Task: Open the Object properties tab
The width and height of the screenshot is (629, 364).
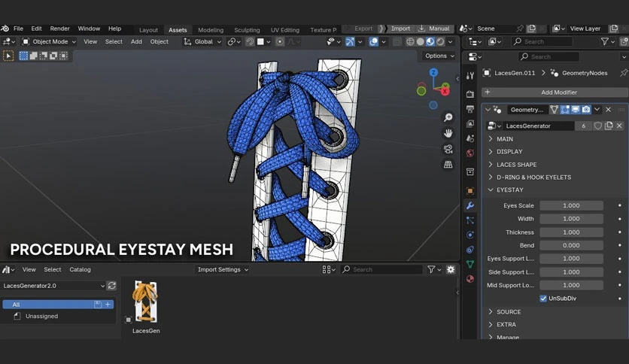Action: click(x=470, y=191)
